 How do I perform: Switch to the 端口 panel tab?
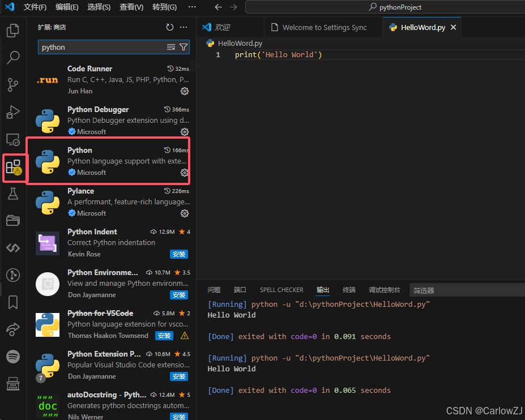(240, 290)
